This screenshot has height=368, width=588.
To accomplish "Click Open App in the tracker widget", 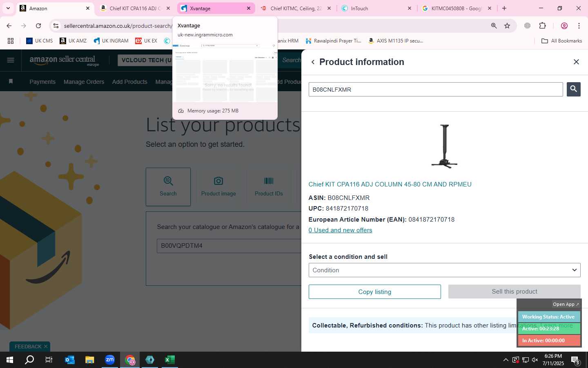I will coord(566,304).
